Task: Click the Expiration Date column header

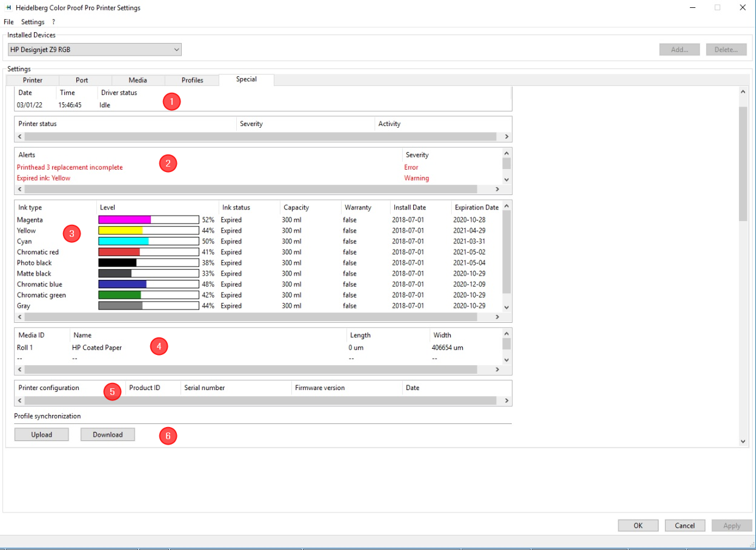Action: point(477,207)
